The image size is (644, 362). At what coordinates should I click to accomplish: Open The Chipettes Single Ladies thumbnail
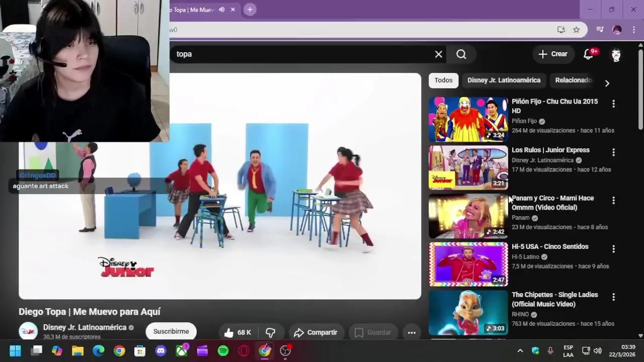click(x=468, y=312)
